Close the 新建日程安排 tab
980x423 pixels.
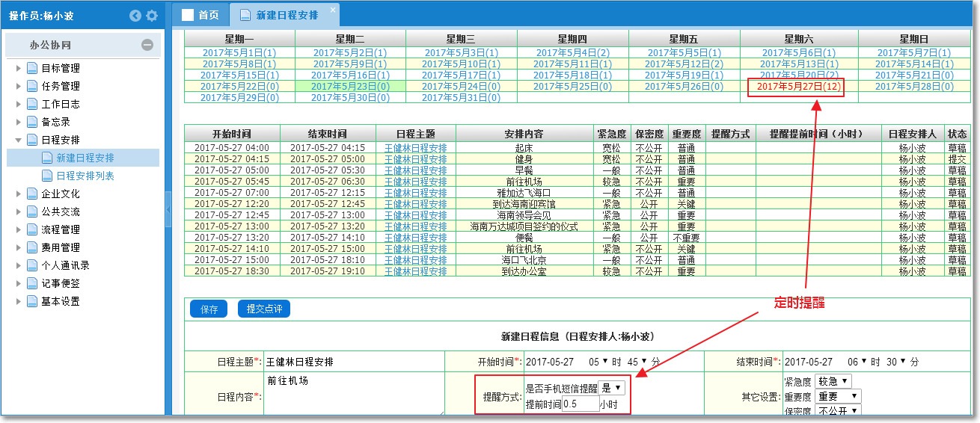pyautogui.click(x=333, y=11)
